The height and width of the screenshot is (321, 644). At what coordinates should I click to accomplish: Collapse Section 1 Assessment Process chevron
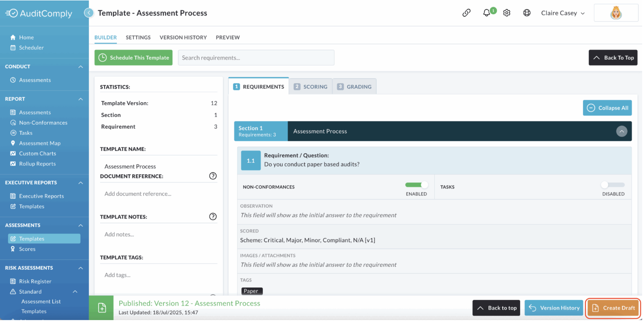click(x=622, y=131)
